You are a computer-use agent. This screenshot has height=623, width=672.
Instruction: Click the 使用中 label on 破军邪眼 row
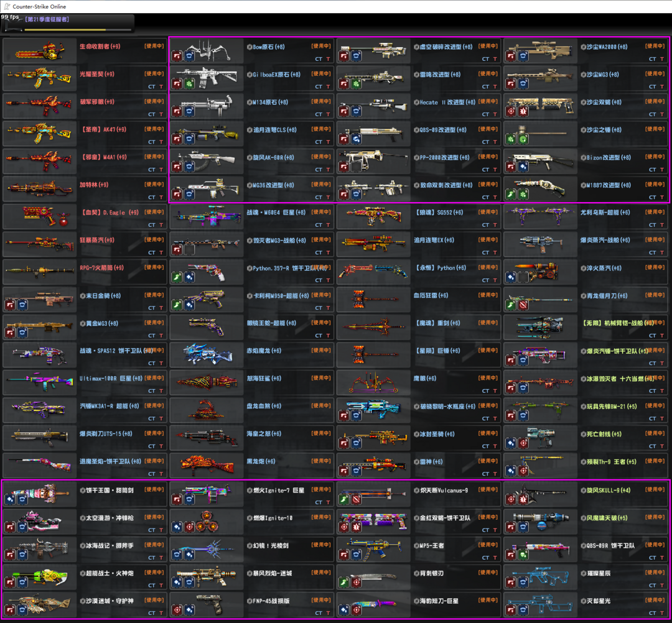154,101
